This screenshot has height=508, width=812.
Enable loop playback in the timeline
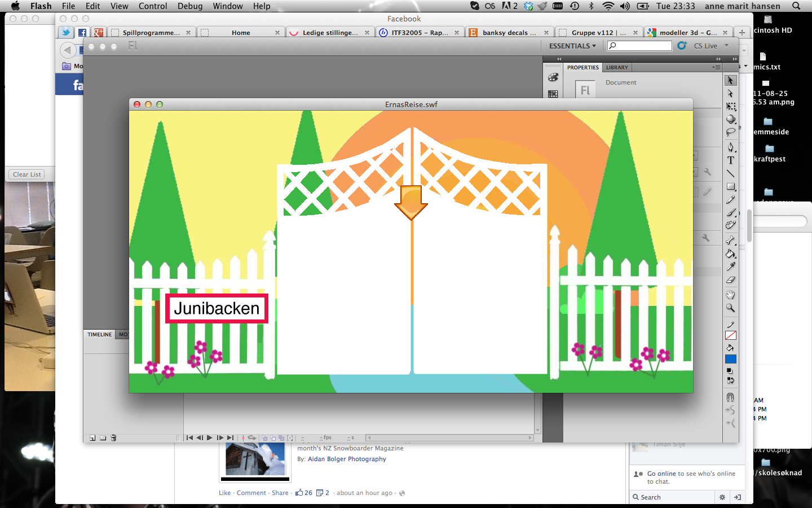251,438
